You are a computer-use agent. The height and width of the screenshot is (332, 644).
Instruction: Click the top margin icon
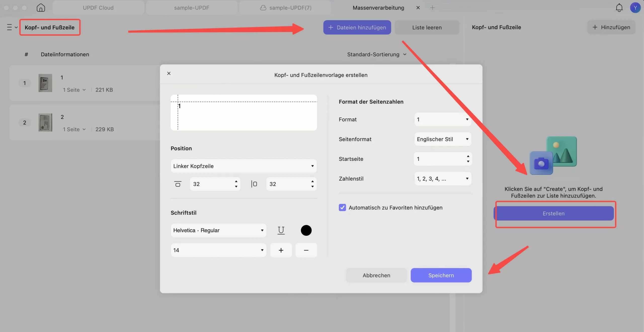(x=178, y=184)
